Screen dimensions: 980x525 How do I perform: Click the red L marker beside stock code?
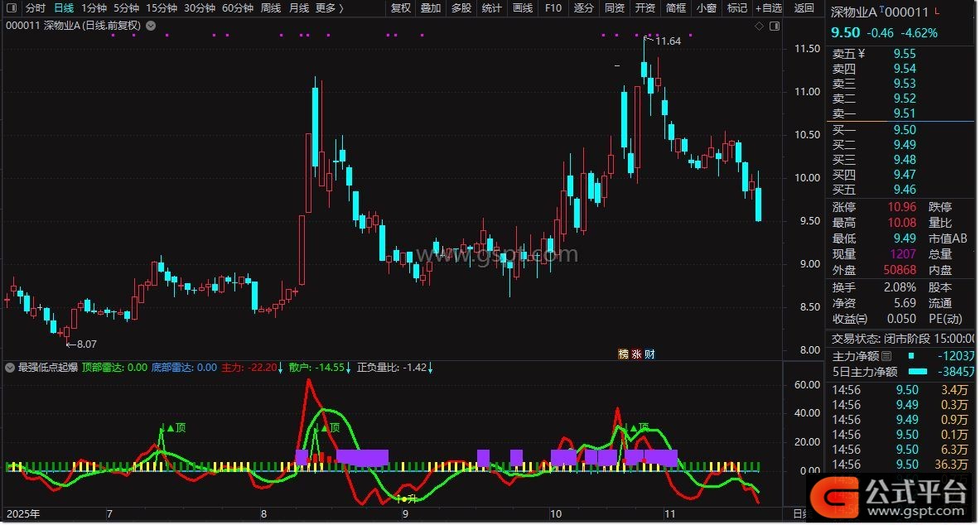[936, 12]
